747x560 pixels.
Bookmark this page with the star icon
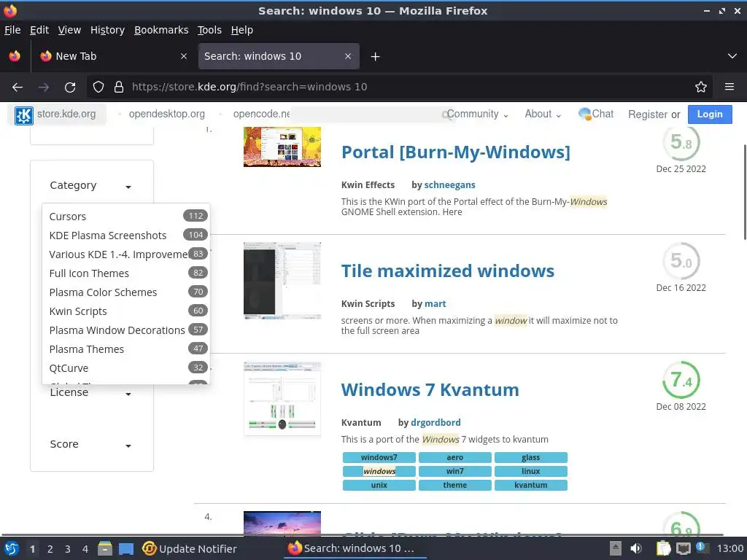tap(701, 87)
